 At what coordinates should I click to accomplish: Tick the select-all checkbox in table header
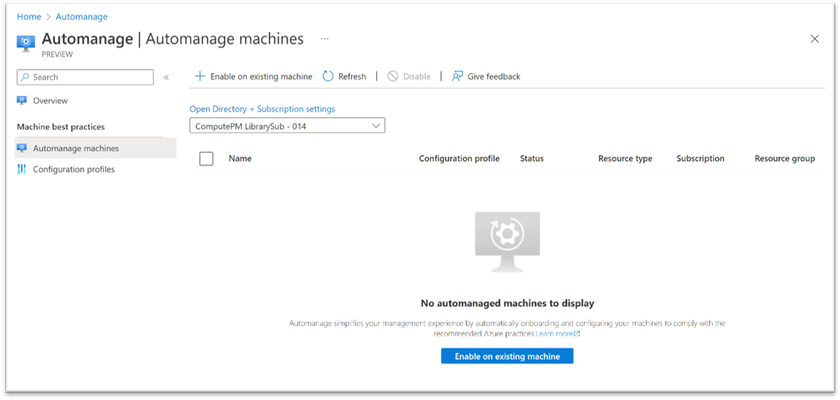pos(206,159)
